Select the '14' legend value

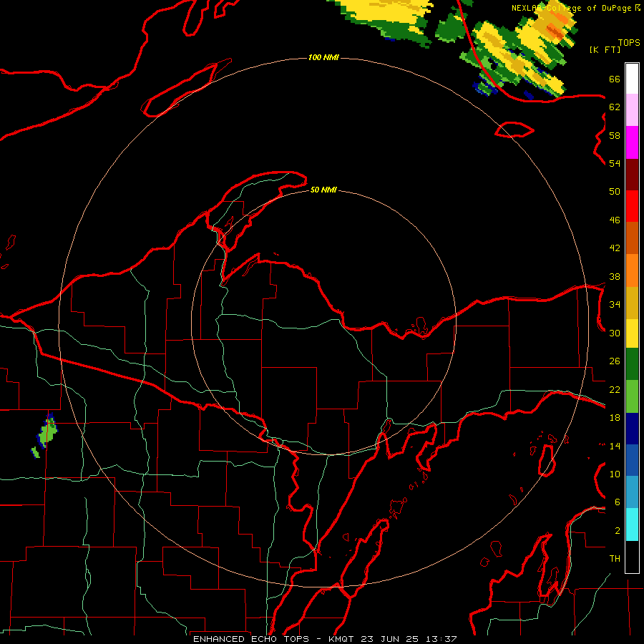[x=615, y=446]
